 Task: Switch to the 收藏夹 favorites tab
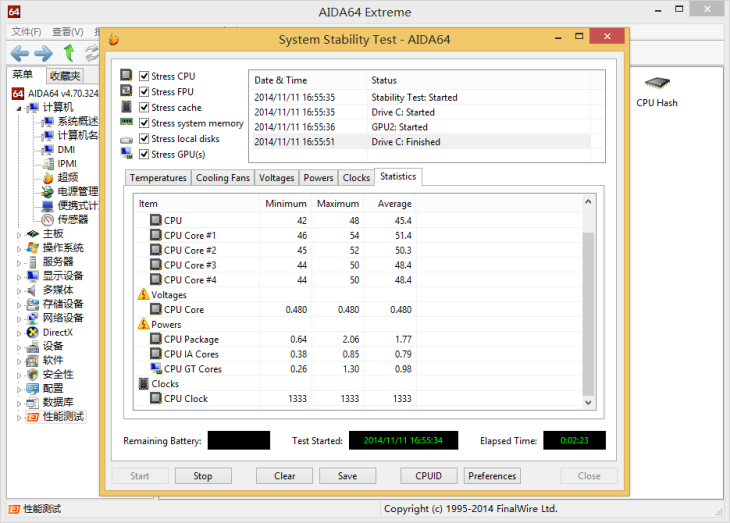[65, 75]
